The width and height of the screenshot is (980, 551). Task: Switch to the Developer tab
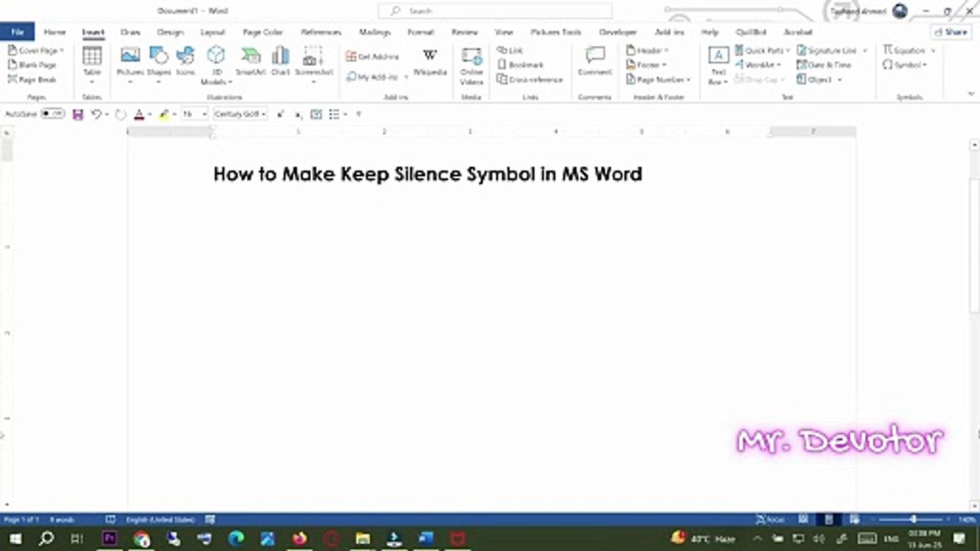[618, 32]
